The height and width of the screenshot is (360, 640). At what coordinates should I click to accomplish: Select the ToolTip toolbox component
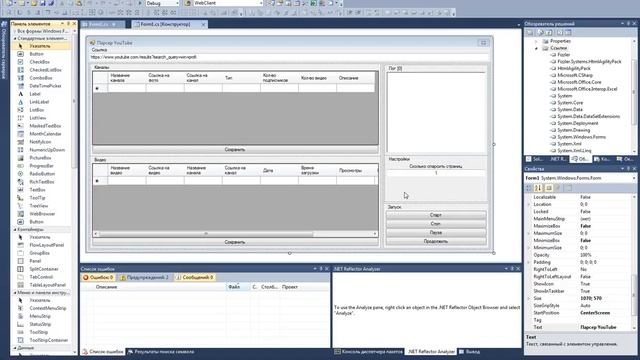point(37,198)
